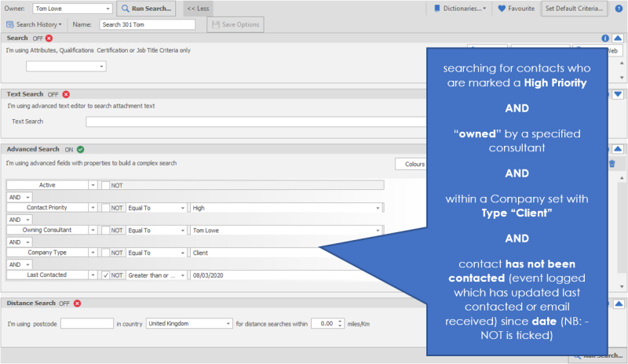Click the red OFF icon for Text Search
The height and width of the screenshot is (364, 628).
(x=65, y=94)
